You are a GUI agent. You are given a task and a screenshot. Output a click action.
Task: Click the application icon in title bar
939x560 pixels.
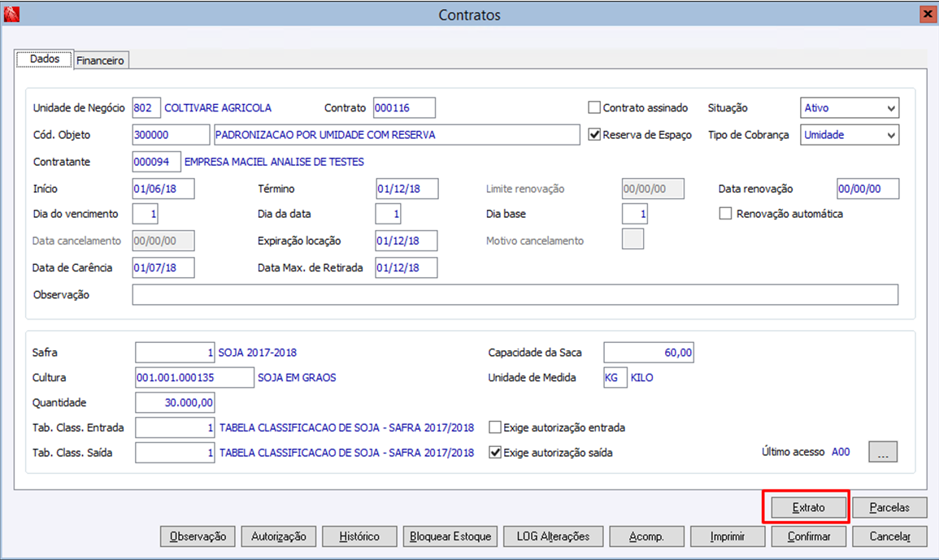pos(11,14)
